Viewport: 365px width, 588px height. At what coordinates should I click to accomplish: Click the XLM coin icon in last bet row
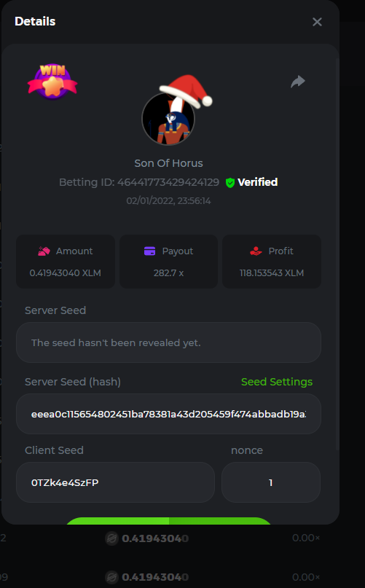point(111,577)
